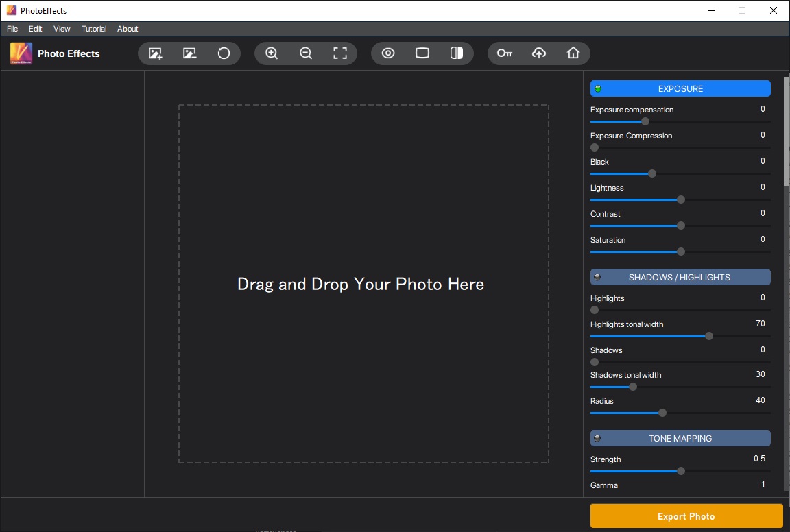Click the cloud upload icon
This screenshot has height=532, width=790.
click(538, 53)
